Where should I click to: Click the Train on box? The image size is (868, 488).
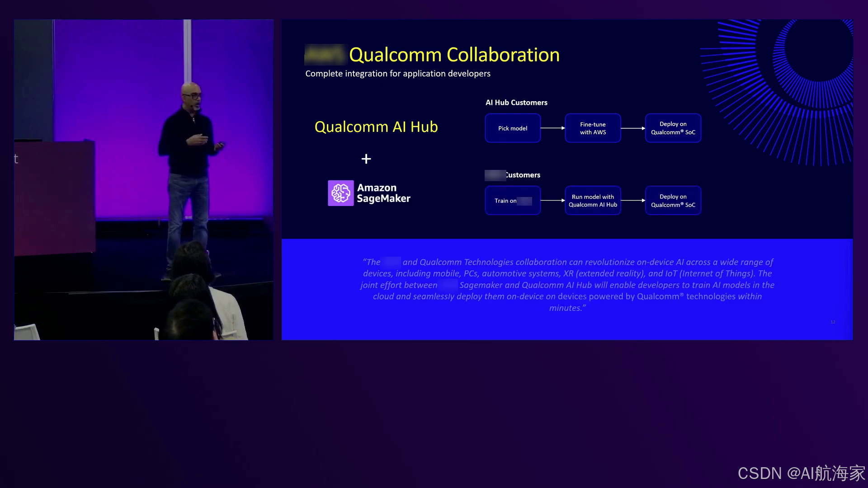[x=513, y=201]
